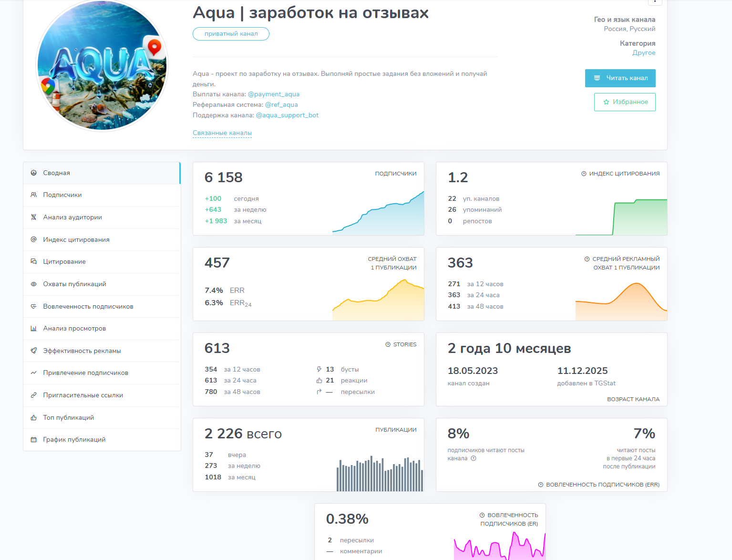Click the Пригласительные ссылки link icon
This screenshot has width=732, height=560.
[33, 395]
